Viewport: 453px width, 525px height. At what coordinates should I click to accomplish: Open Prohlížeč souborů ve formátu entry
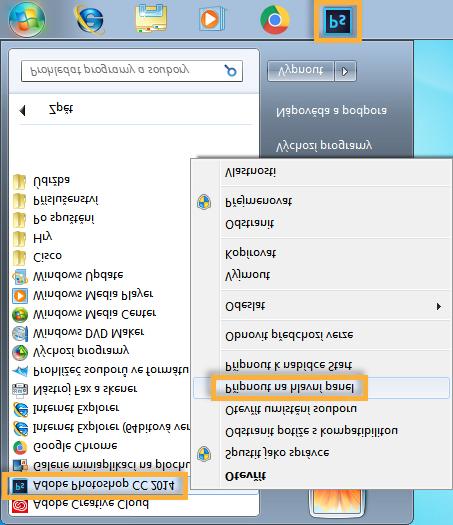(x=100, y=371)
